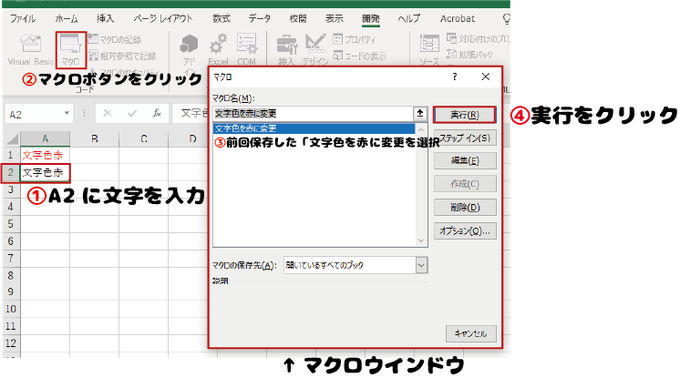Close the マクロ dialog with X
The image size is (680, 378).
point(485,77)
